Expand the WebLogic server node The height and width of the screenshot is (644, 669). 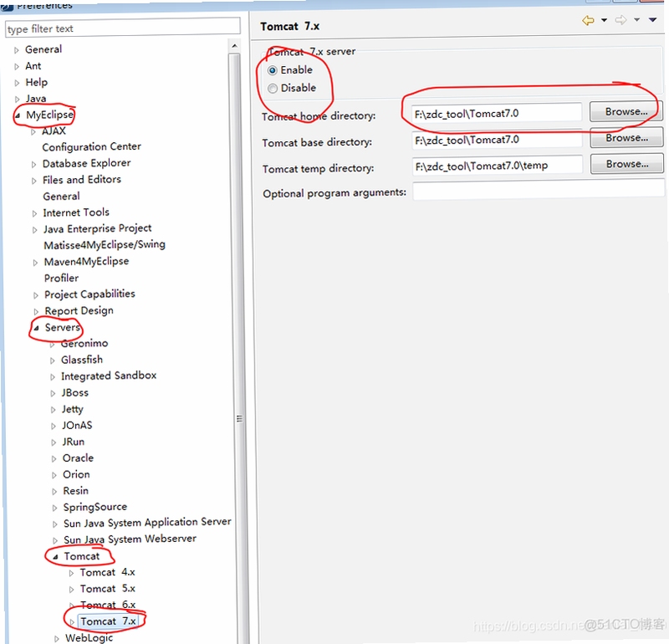pos(56,639)
